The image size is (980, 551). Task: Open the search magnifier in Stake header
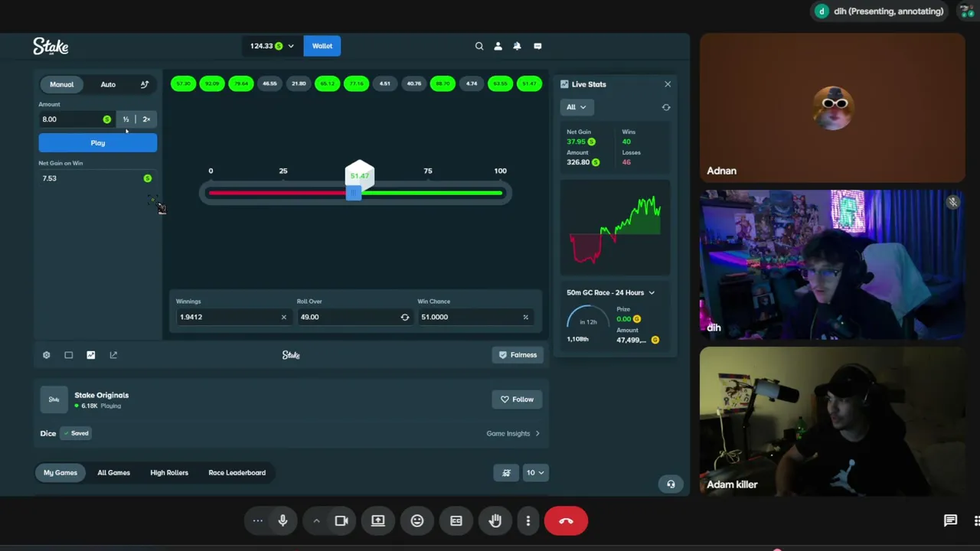coord(479,46)
